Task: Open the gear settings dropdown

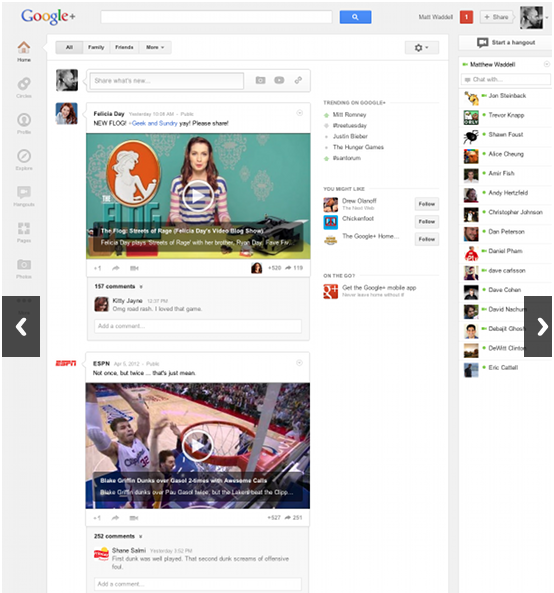Action: tap(422, 48)
